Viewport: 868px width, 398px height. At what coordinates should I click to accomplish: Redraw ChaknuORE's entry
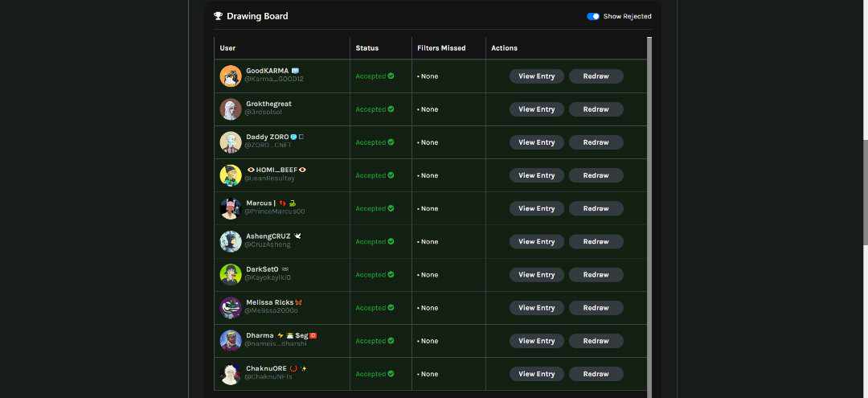[x=596, y=374]
